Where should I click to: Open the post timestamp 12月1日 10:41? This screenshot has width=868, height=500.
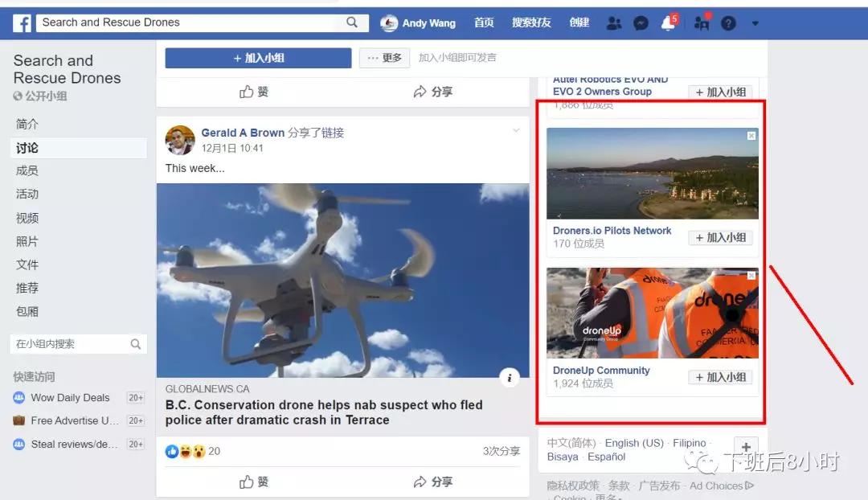pos(232,149)
